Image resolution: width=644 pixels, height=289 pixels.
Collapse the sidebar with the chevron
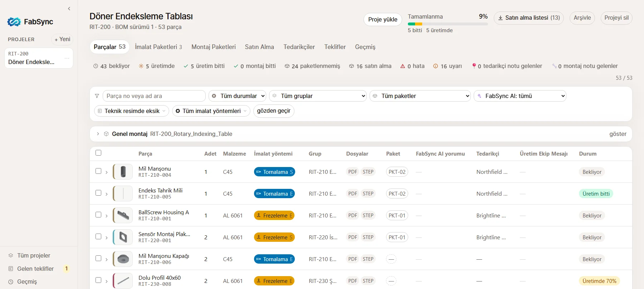[x=69, y=9]
